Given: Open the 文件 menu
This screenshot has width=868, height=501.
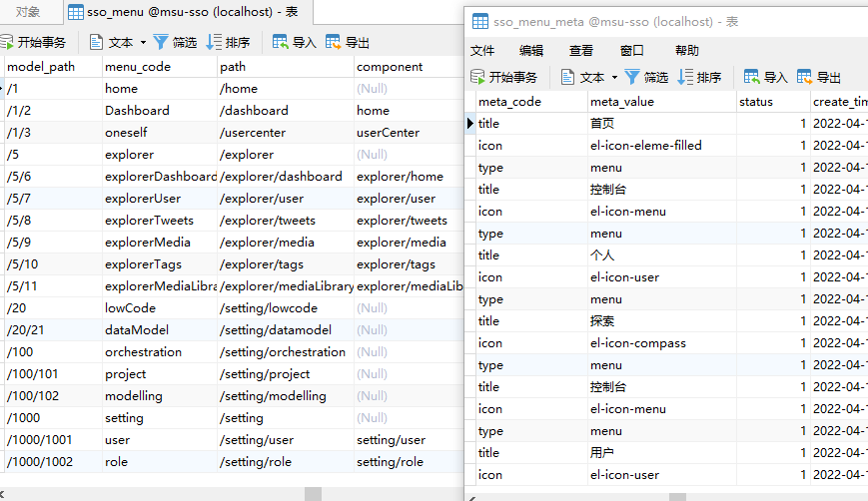Looking at the screenshot, I should point(482,51).
